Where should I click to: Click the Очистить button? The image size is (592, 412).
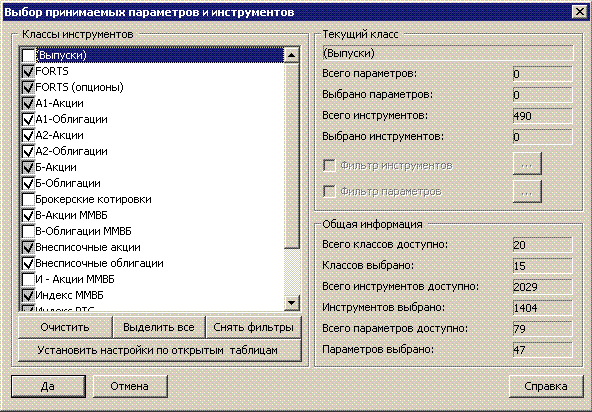(x=65, y=327)
